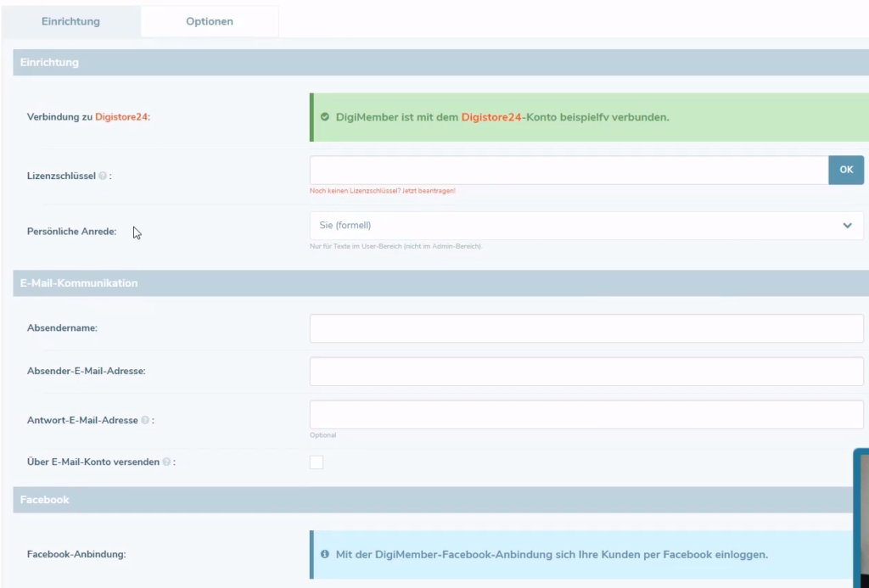
Task: Click the green checkmark icon in connection notice
Action: pos(325,117)
